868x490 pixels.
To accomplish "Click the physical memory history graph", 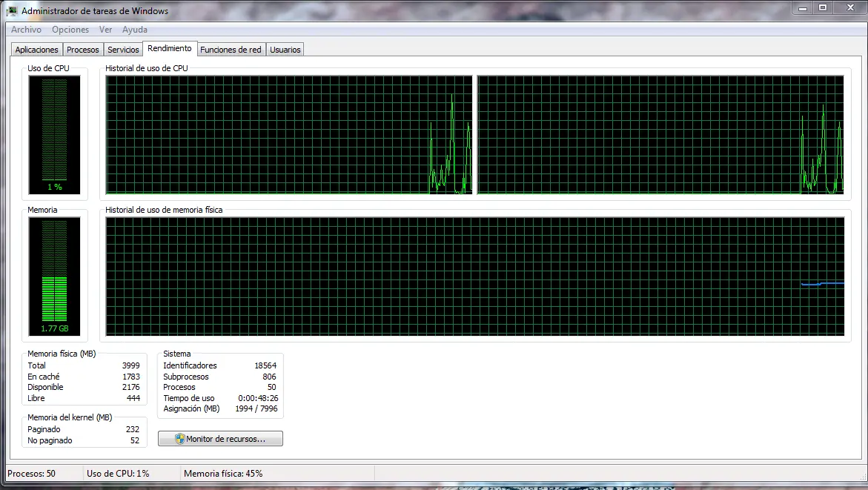I will [475, 277].
